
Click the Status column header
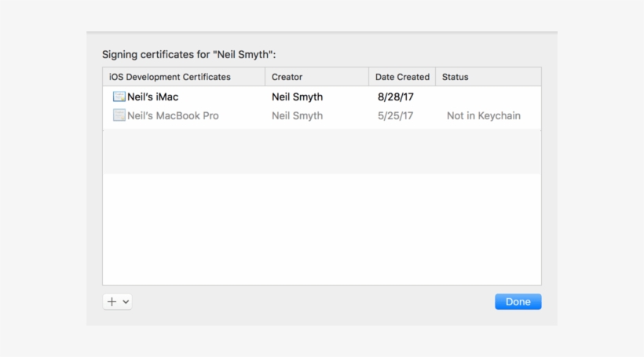[x=456, y=77]
